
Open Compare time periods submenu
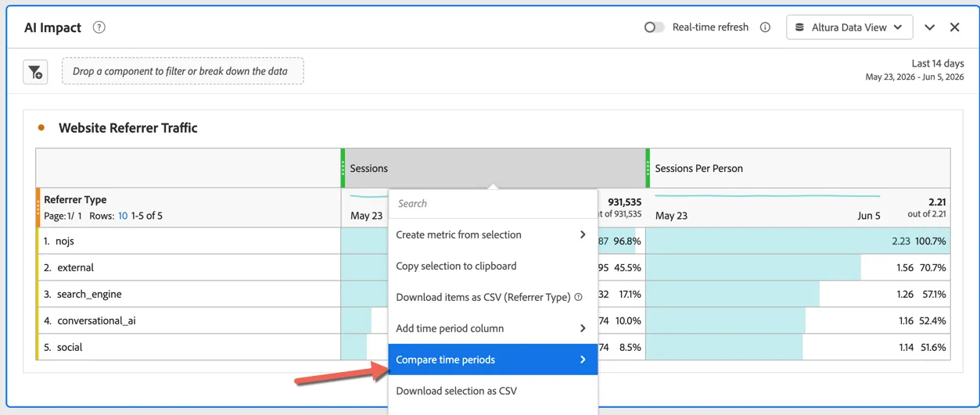pos(493,360)
